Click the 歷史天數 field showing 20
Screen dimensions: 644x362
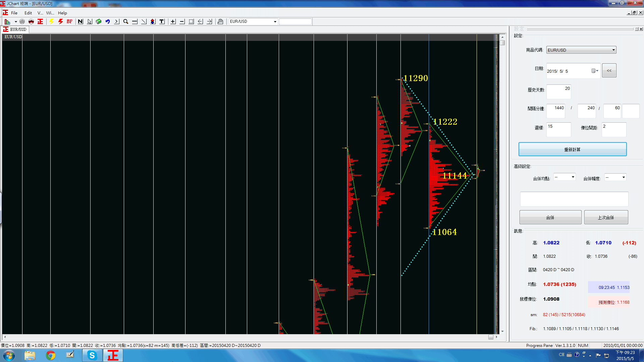558,92
